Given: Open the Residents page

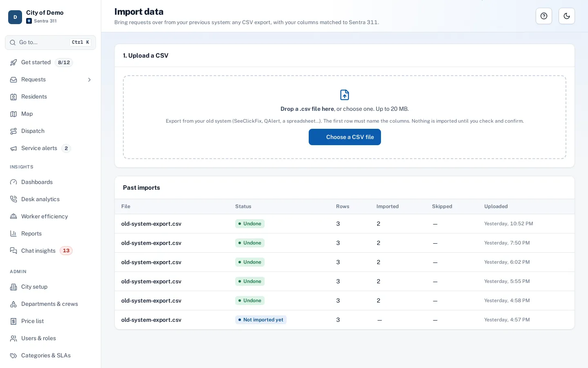Looking at the screenshot, I should (50, 97).
